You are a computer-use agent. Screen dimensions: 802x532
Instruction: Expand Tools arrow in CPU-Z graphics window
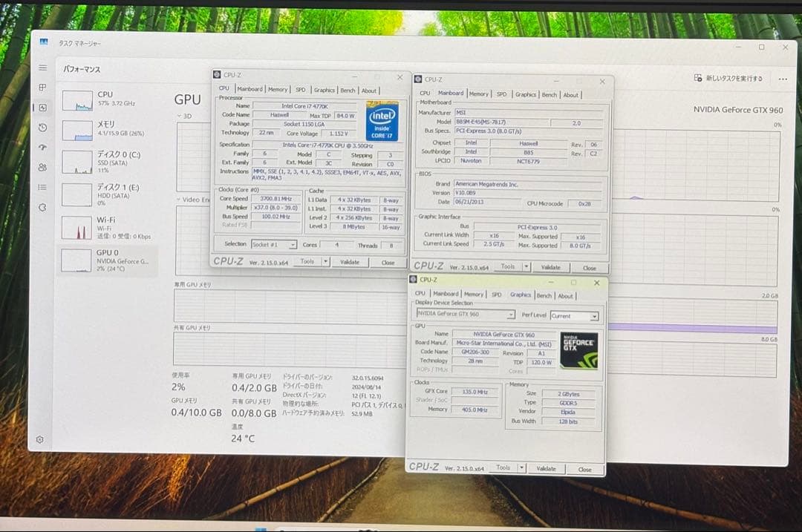pos(521,467)
